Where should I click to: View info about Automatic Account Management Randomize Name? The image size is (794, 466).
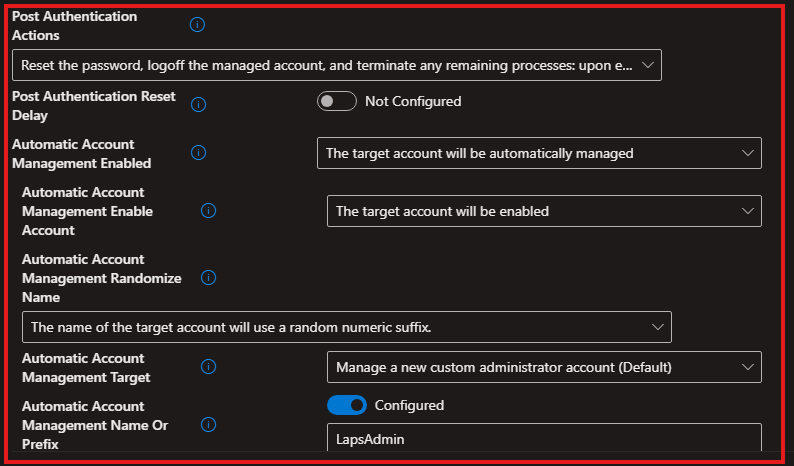pos(209,278)
